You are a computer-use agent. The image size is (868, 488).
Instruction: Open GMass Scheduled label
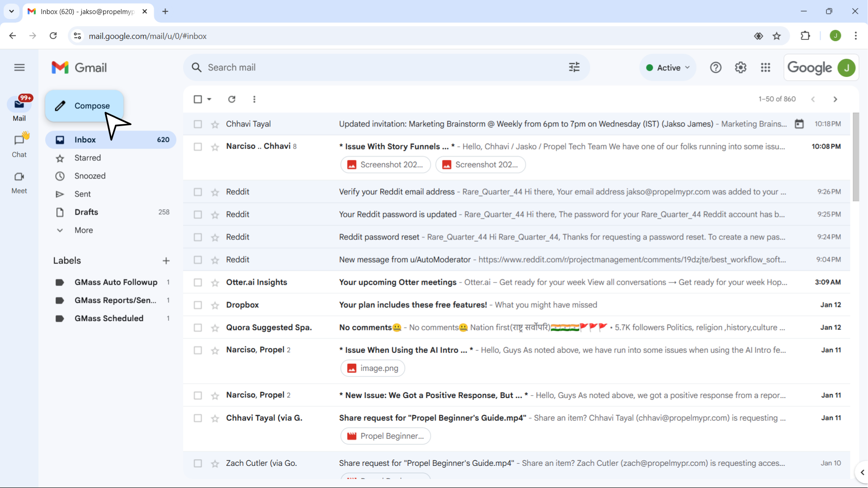[111, 318]
